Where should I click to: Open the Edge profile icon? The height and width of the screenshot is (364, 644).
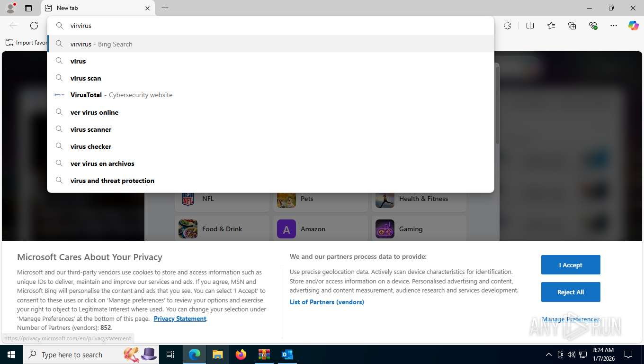click(10, 8)
